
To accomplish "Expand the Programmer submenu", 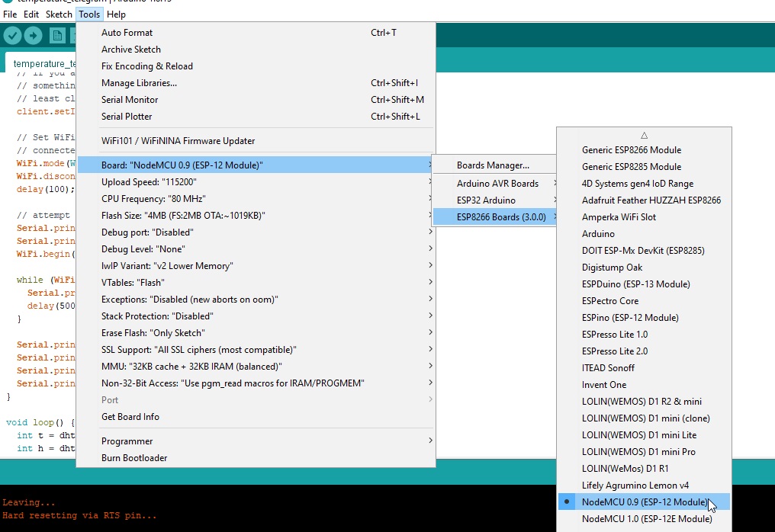I will (256, 441).
